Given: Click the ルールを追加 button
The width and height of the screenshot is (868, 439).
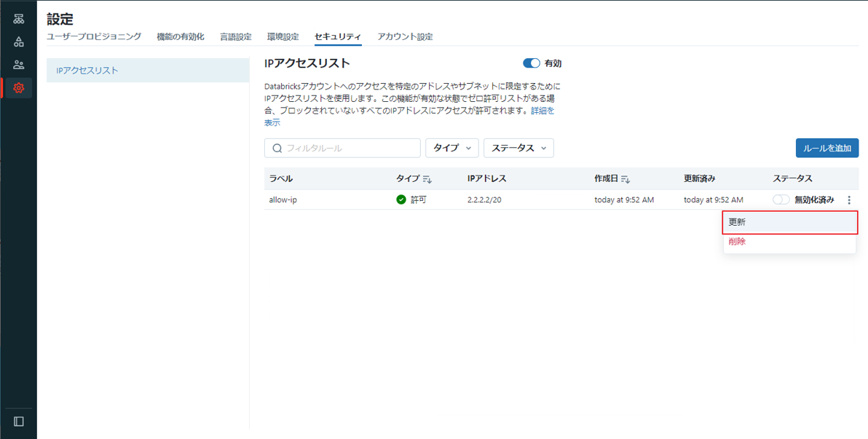Looking at the screenshot, I should 826,148.
